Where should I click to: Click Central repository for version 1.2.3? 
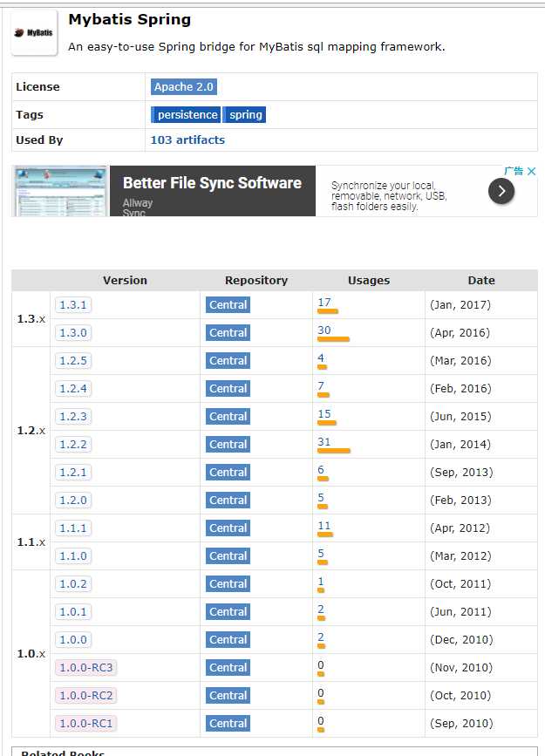coord(228,417)
